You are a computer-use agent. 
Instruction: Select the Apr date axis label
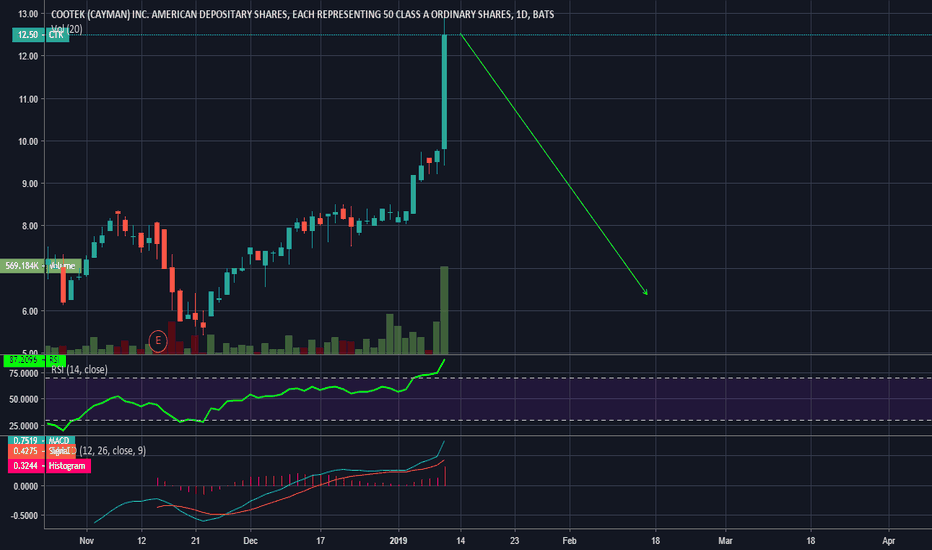[x=889, y=540]
